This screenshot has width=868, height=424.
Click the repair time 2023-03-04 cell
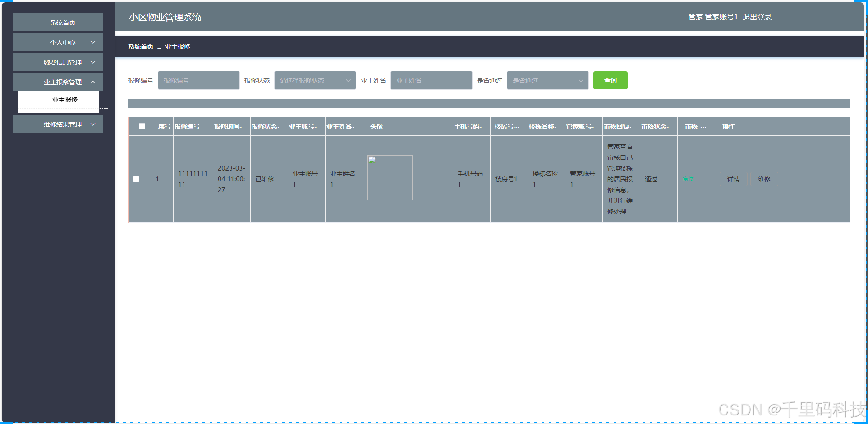(x=232, y=179)
